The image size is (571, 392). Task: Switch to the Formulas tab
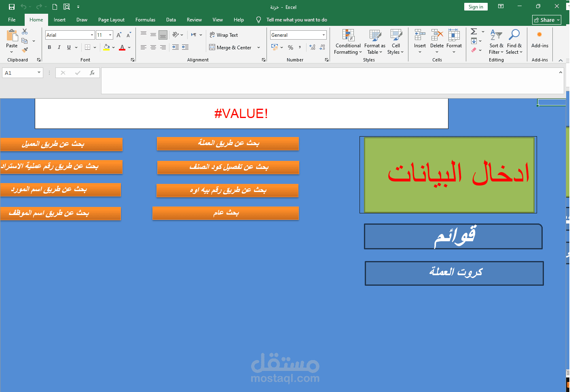pos(145,20)
